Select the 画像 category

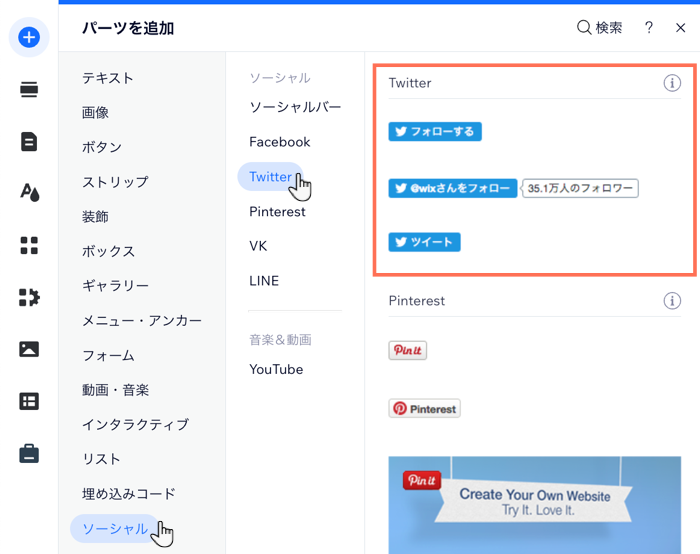pos(95,112)
